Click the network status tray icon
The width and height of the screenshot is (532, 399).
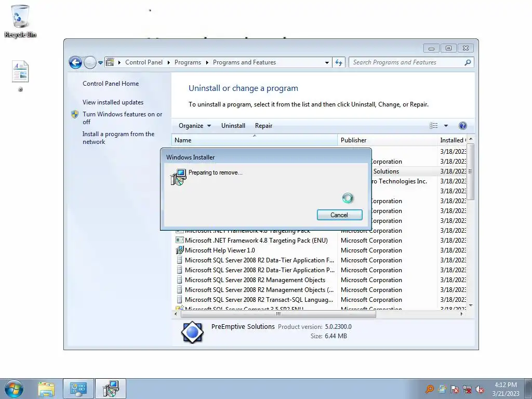click(x=467, y=389)
